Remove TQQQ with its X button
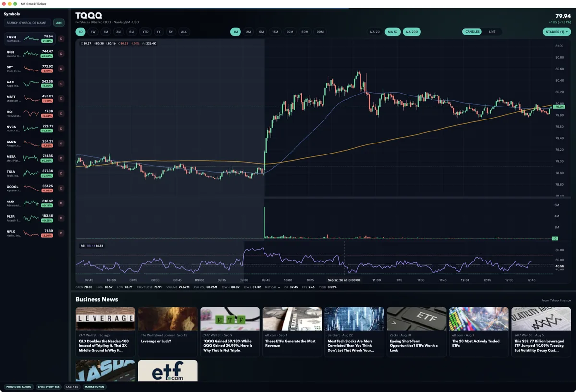The image size is (576, 392). [x=61, y=38]
